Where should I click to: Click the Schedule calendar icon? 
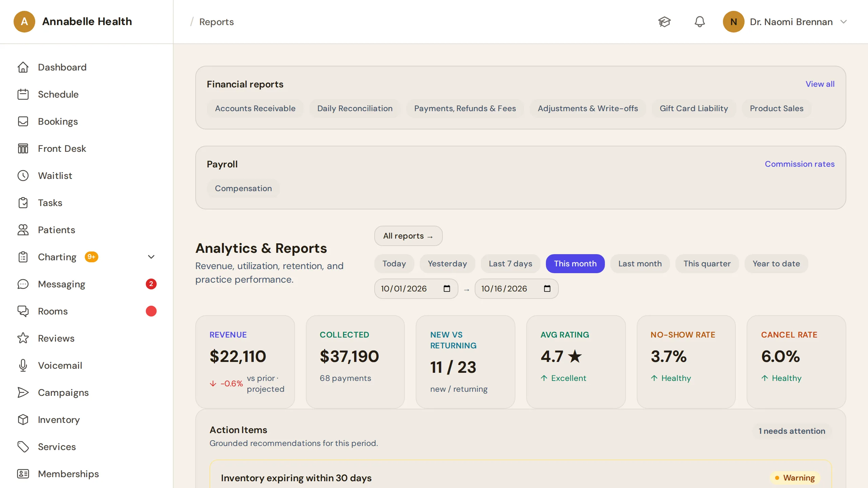[23, 94]
